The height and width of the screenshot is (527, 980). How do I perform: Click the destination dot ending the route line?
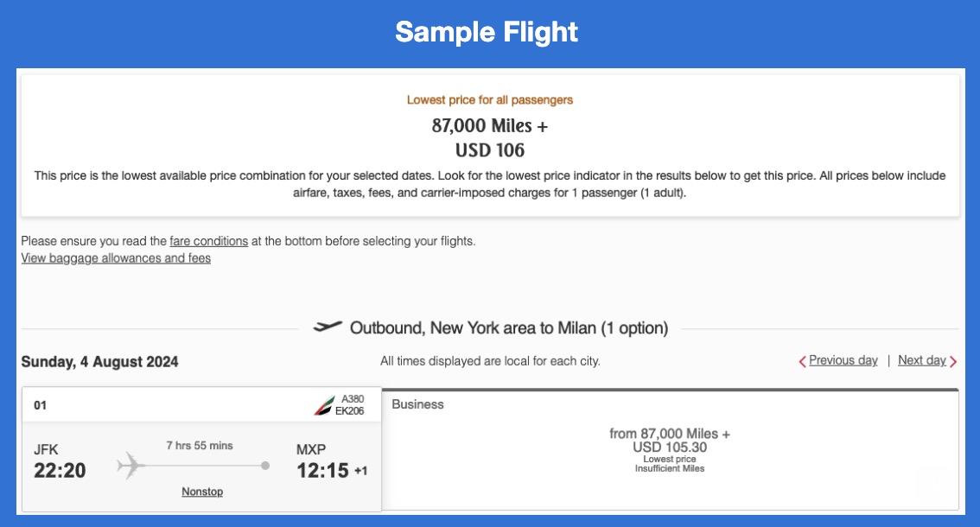click(265, 466)
